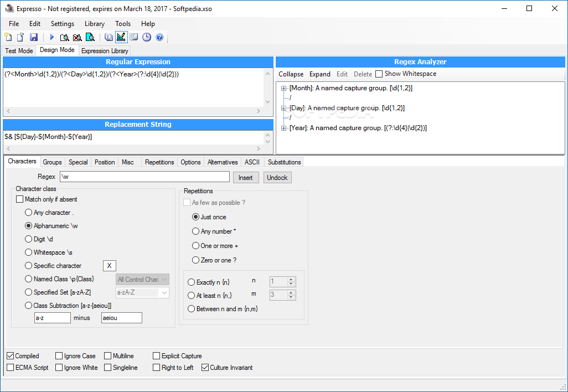The width and height of the screenshot is (568, 392).
Task: Open the Alternatives builder tab
Action: (223, 162)
